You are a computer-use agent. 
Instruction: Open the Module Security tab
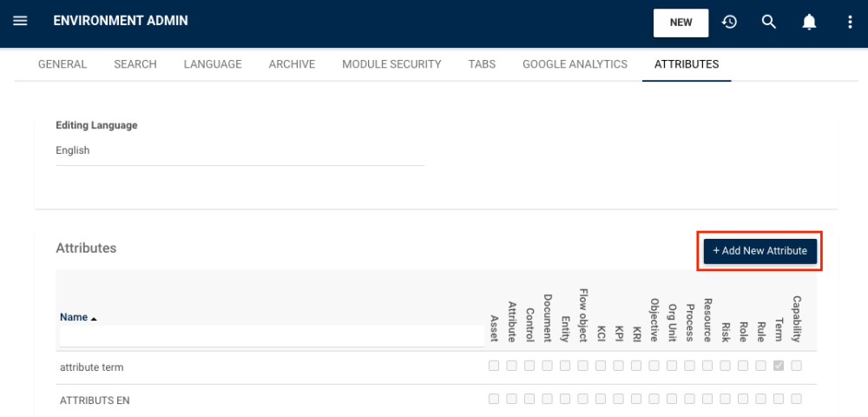point(391,64)
